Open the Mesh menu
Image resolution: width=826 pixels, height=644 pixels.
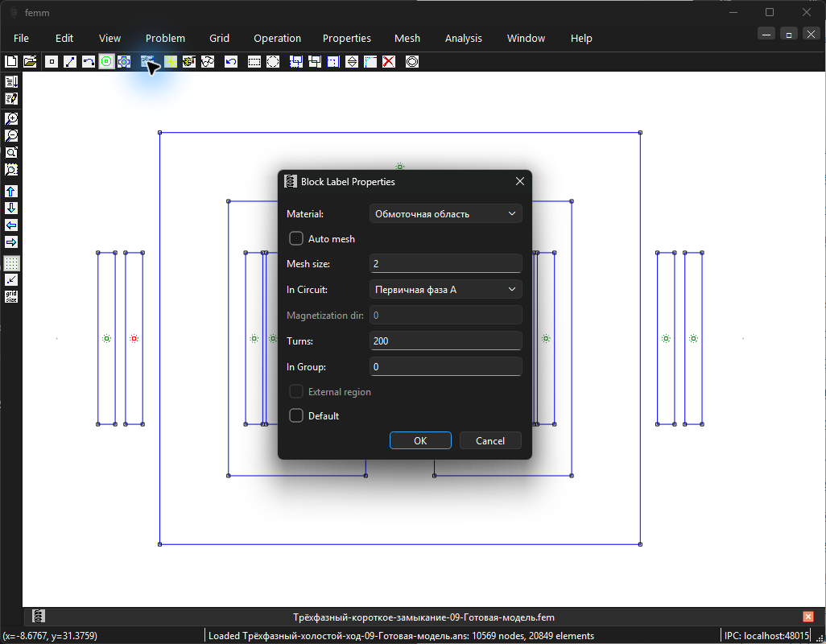point(407,39)
